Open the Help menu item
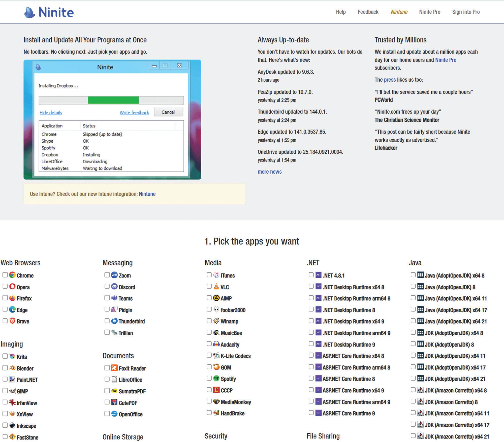 point(341,12)
